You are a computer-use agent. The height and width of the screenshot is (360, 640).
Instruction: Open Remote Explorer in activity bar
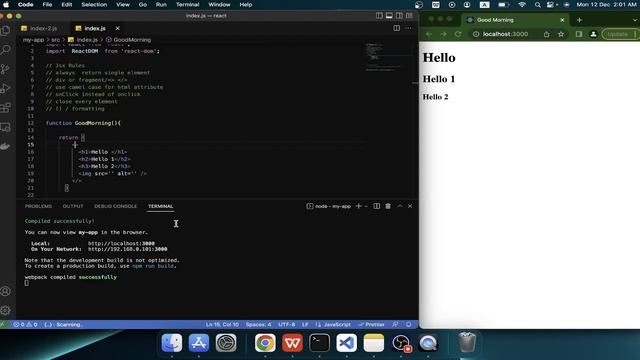6,127
